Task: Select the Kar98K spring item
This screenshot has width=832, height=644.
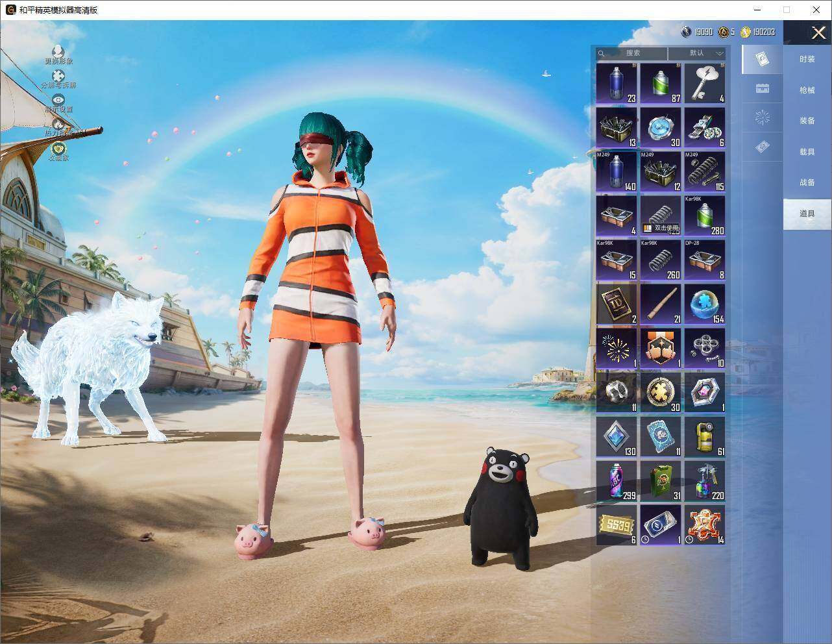Action: (x=661, y=260)
